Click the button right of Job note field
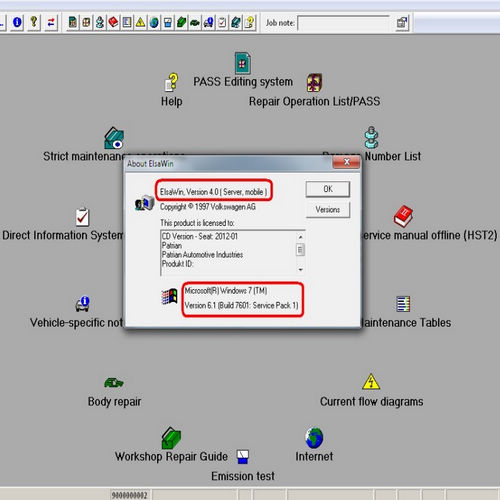This screenshot has height=500, width=500. [x=402, y=23]
